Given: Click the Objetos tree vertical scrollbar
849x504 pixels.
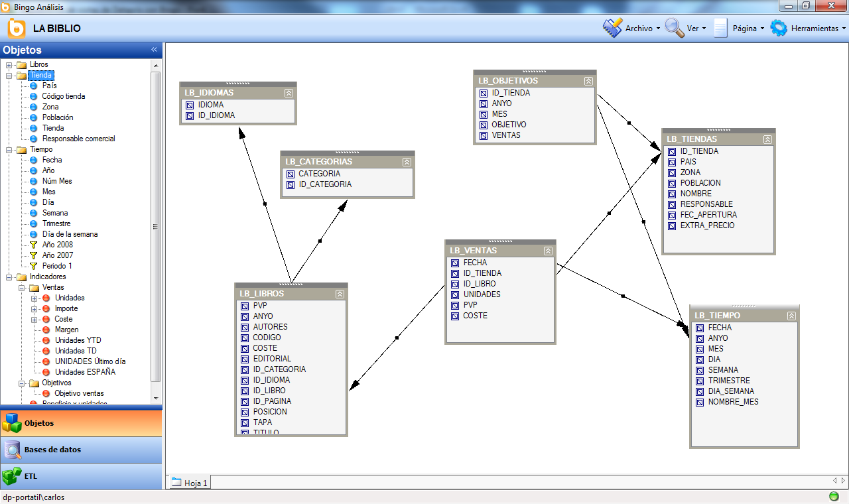Looking at the screenshot, I should pos(156,225).
